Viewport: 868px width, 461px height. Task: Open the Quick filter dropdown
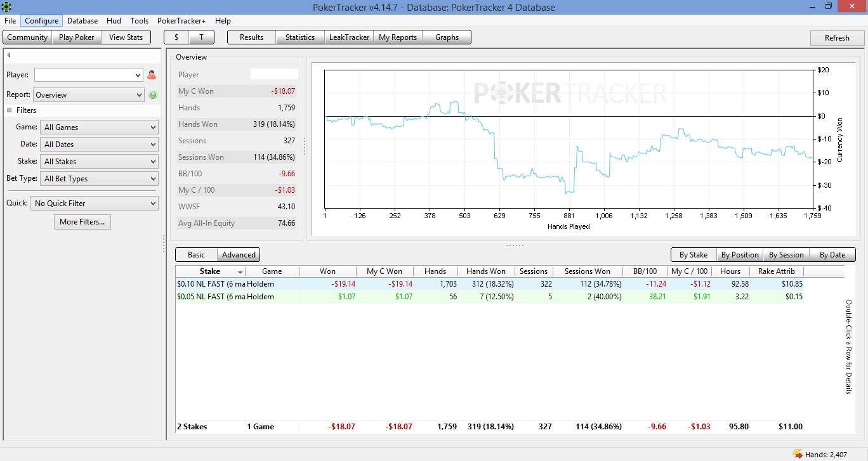(x=95, y=204)
